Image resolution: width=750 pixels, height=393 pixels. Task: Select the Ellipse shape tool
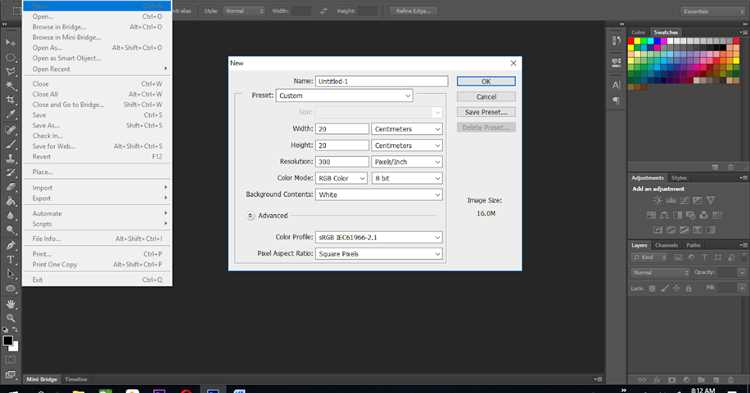(x=10, y=288)
